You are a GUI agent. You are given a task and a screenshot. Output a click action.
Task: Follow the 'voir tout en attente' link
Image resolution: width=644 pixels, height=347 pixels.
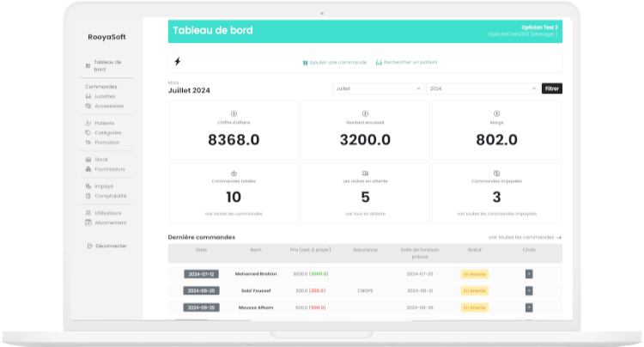click(365, 213)
